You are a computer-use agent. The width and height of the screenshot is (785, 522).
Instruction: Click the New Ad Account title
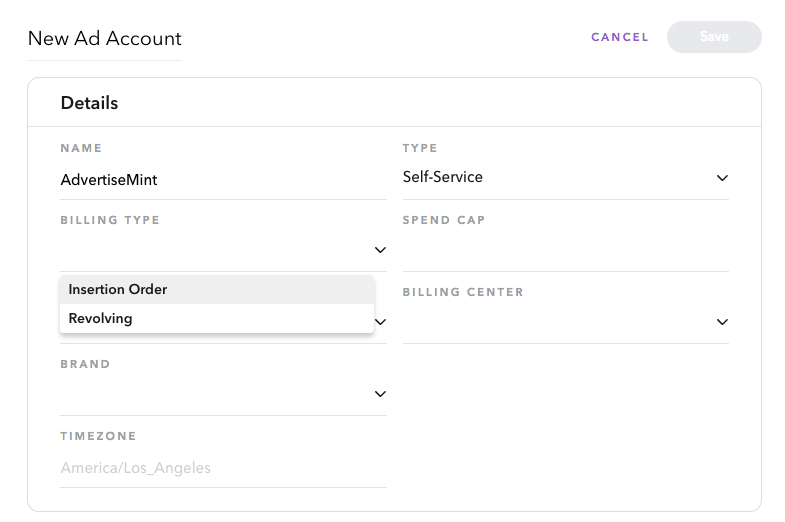point(105,39)
